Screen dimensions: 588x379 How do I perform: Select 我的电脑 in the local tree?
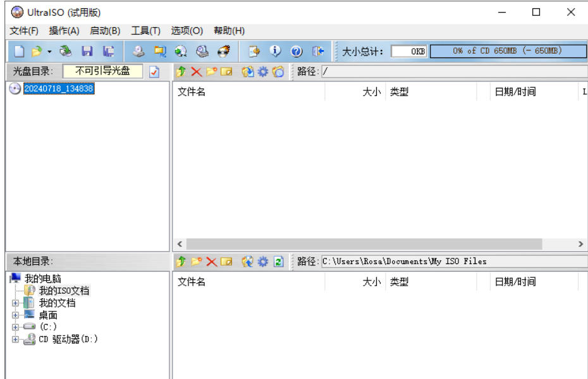point(43,279)
